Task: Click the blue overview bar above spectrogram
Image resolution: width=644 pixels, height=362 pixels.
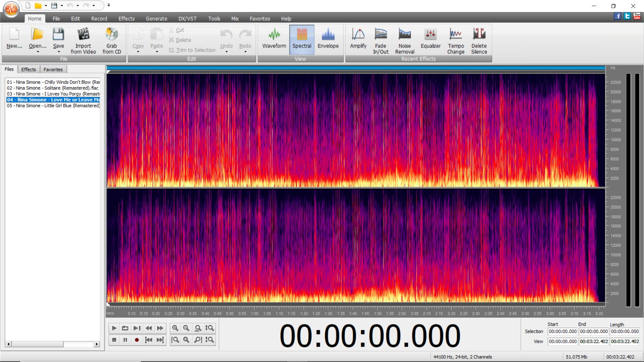Action: (356, 68)
